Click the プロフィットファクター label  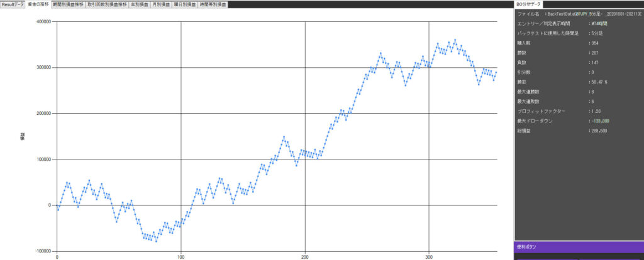[541, 111]
